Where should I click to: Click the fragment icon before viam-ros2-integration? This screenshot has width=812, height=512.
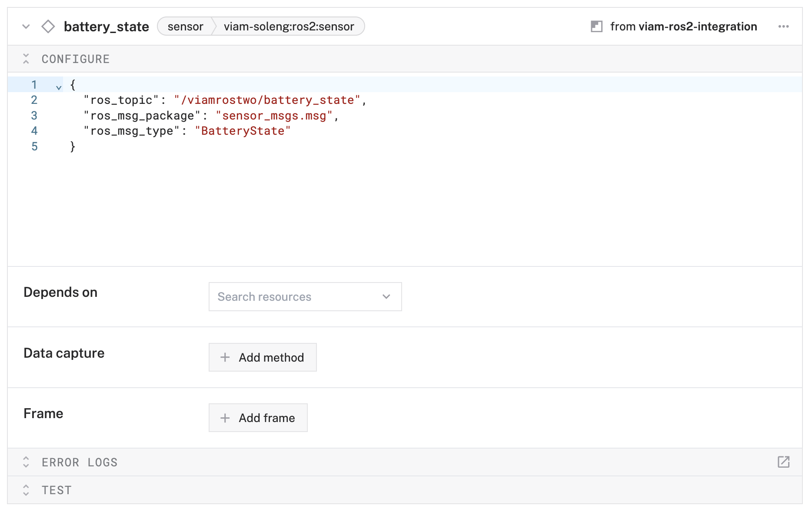click(596, 27)
